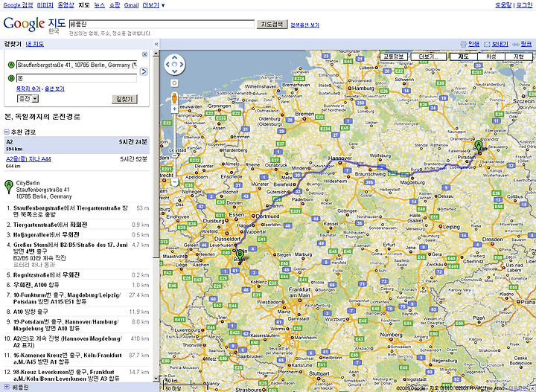The height and width of the screenshot is (392, 536).
Task: Select the 길찾기 tab
Action: (x=13, y=44)
